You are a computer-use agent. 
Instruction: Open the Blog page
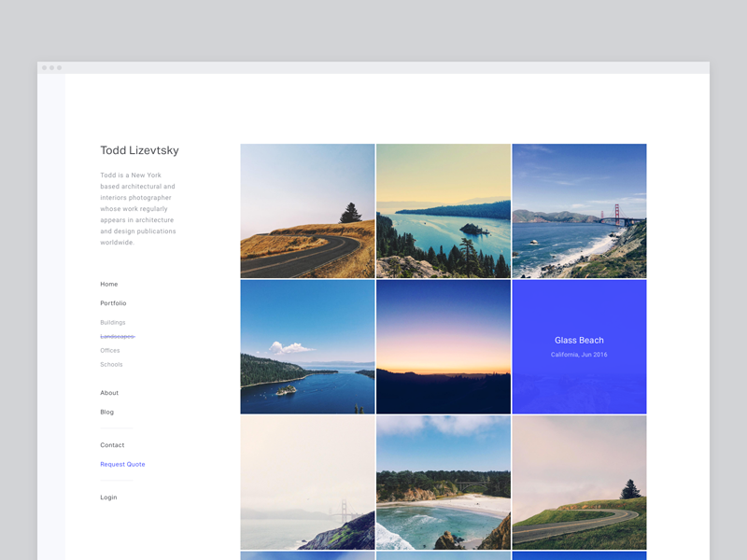click(x=106, y=412)
